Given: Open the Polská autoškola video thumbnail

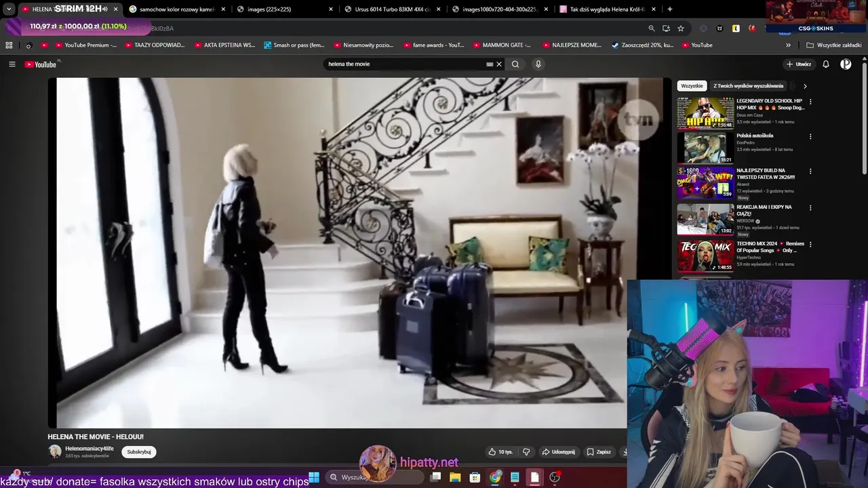Looking at the screenshot, I should coord(705,148).
